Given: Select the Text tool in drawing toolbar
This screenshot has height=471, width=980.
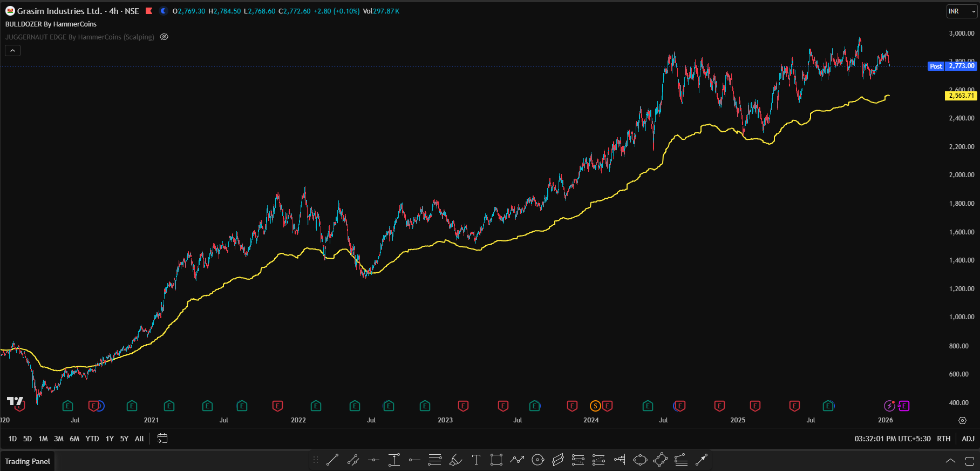Looking at the screenshot, I should click(476, 460).
